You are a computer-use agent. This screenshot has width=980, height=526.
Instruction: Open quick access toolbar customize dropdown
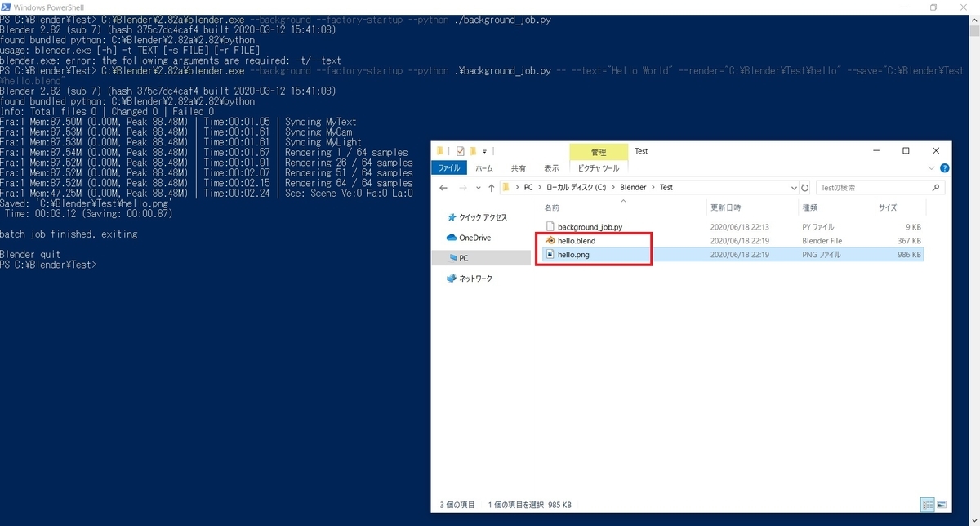click(483, 151)
